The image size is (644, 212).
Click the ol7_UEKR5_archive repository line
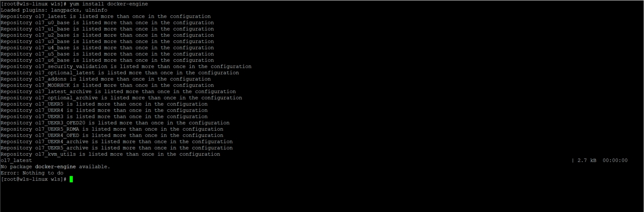click(x=116, y=148)
